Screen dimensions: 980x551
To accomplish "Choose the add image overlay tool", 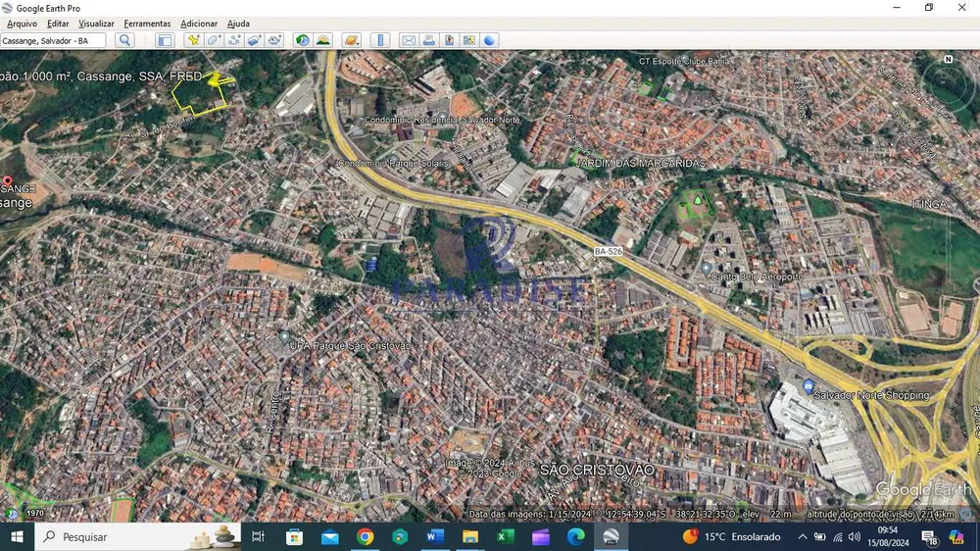I will pyautogui.click(x=254, y=40).
